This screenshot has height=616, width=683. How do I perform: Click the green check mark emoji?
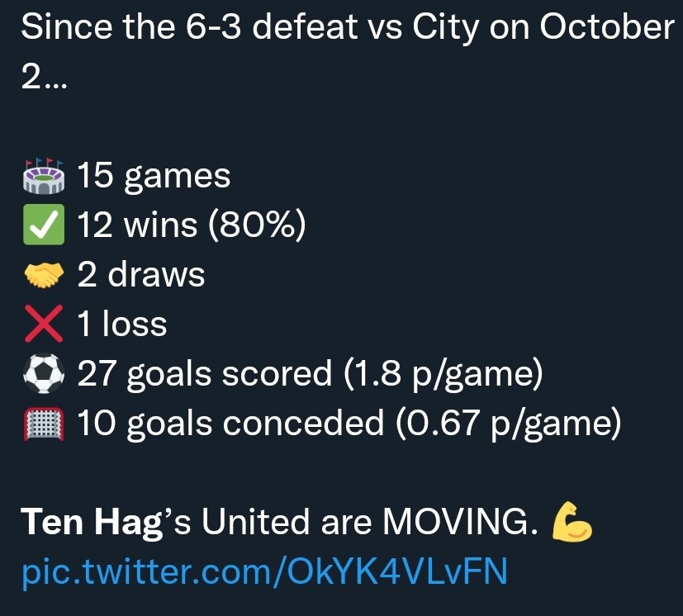coord(45,225)
